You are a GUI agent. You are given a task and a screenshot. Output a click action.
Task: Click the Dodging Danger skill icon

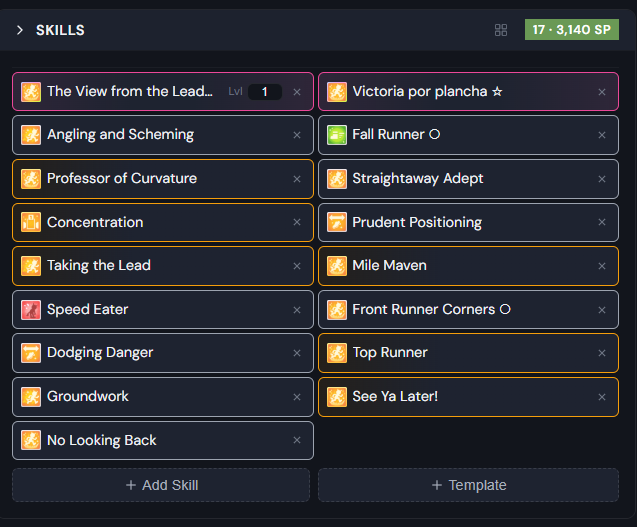point(31,353)
